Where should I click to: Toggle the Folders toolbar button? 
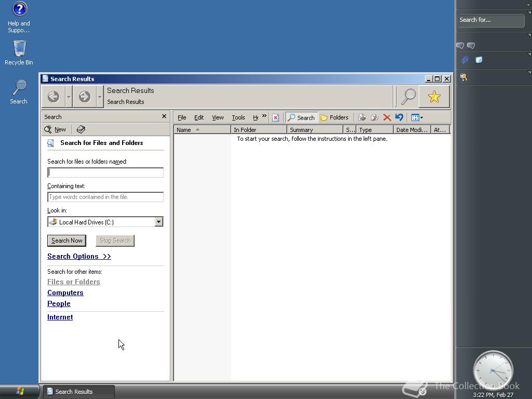coord(334,118)
